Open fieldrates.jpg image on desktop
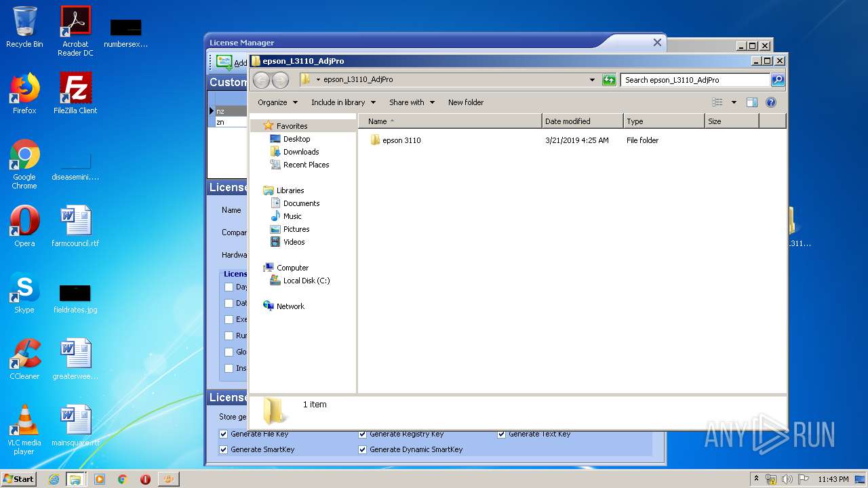 click(75, 298)
